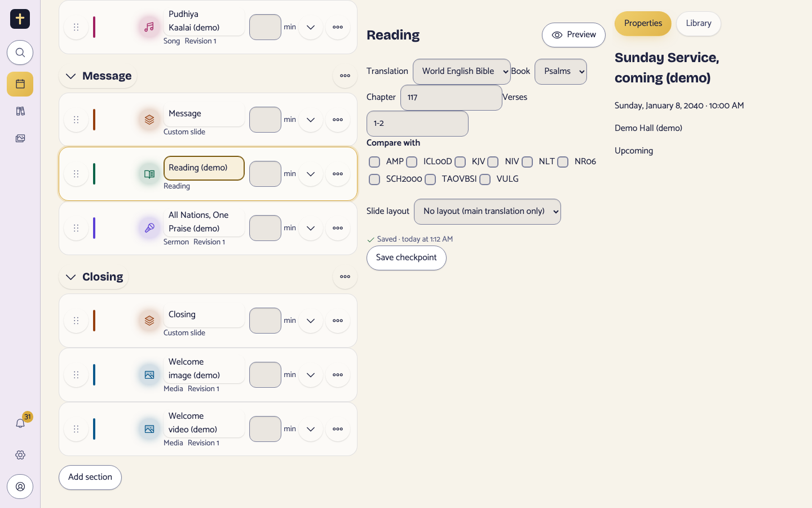
Task: Click the minutes field for Message item
Action: (265, 120)
